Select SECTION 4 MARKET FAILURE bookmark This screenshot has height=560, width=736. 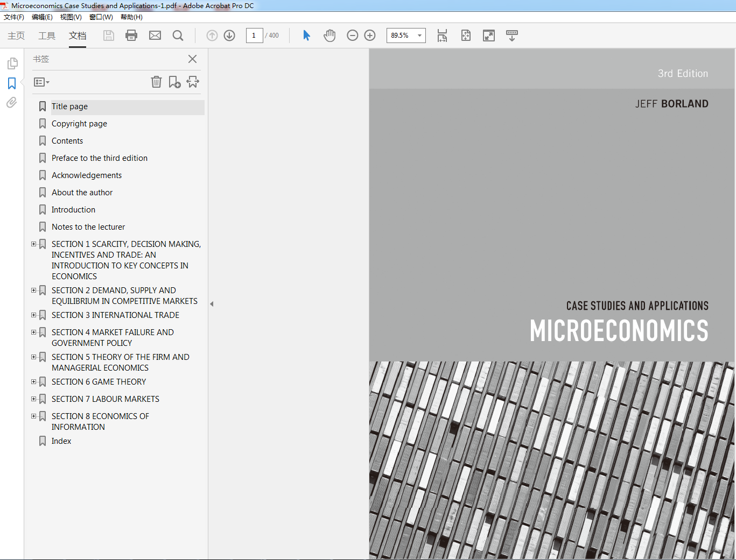[113, 338]
